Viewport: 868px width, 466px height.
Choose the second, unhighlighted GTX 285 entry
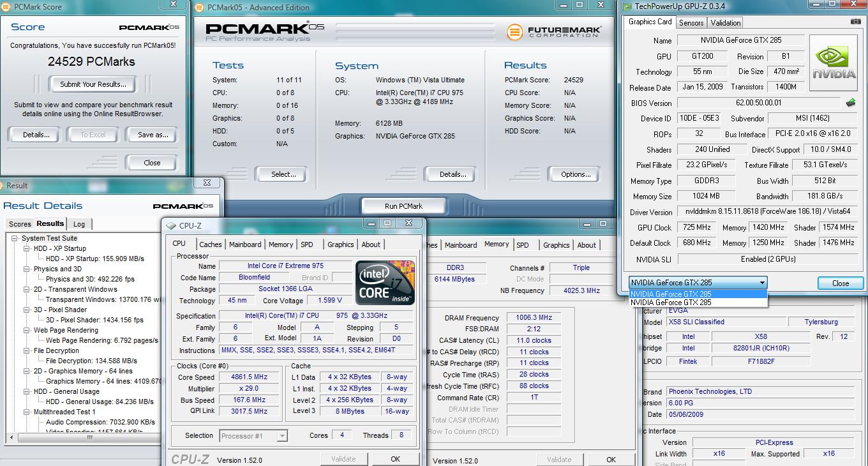click(x=698, y=303)
